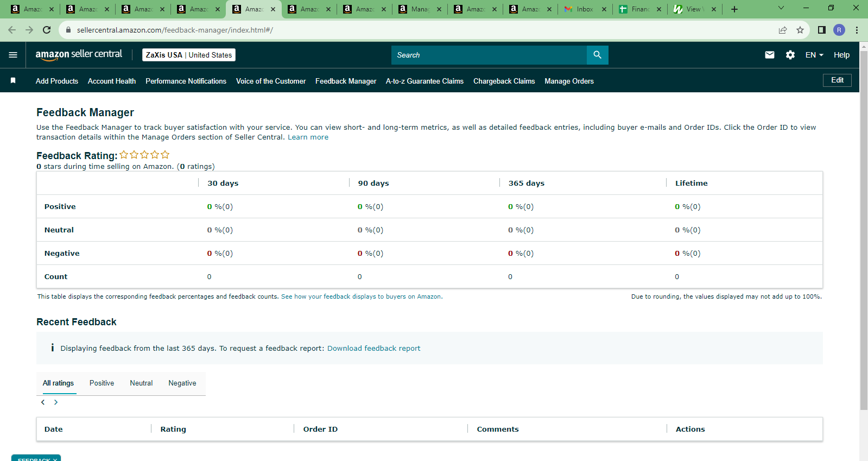Viewport: 868px width, 461px height.
Task: Click the magnifier search button
Action: [x=597, y=55]
